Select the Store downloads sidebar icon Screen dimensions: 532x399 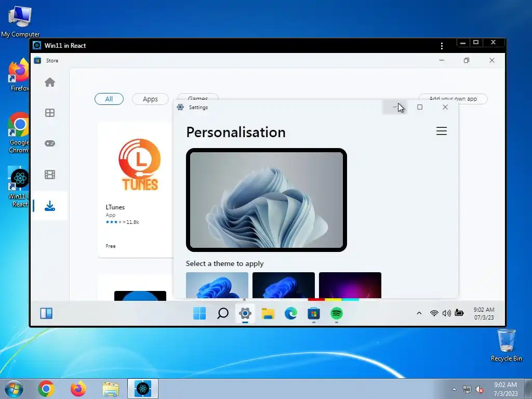click(x=50, y=206)
